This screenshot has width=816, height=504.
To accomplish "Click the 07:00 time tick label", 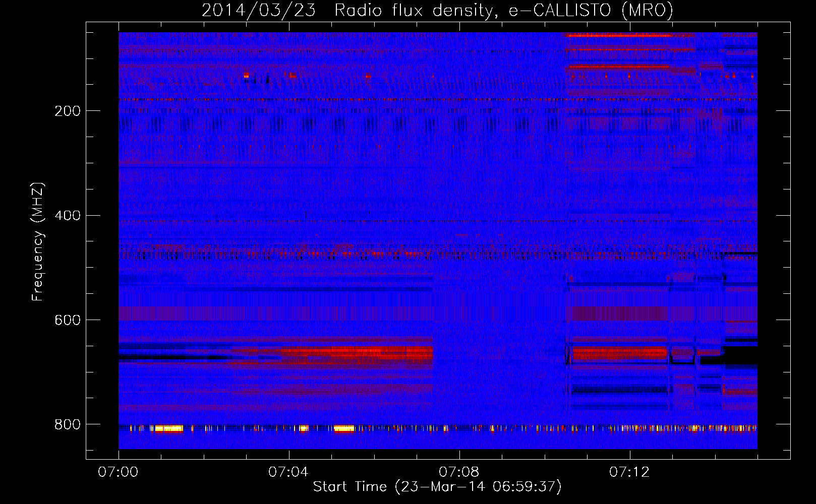I will (118, 472).
